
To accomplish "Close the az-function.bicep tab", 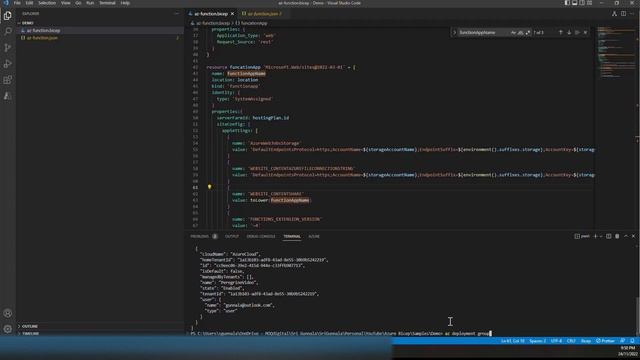I will pyautogui.click(x=232, y=14).
